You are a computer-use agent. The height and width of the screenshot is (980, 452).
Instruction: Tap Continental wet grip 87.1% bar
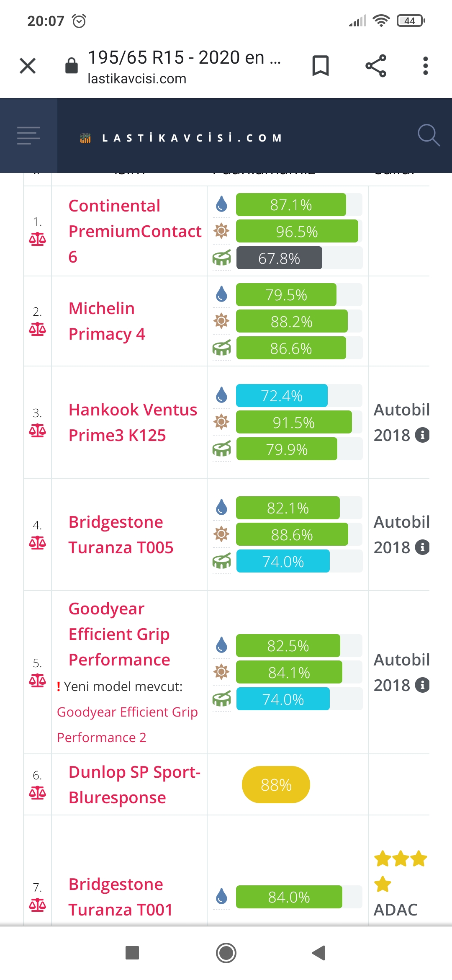[291, 205]
